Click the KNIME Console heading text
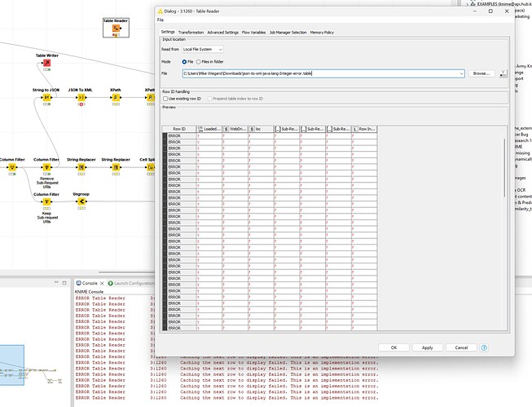 click(x=89, y=291)
